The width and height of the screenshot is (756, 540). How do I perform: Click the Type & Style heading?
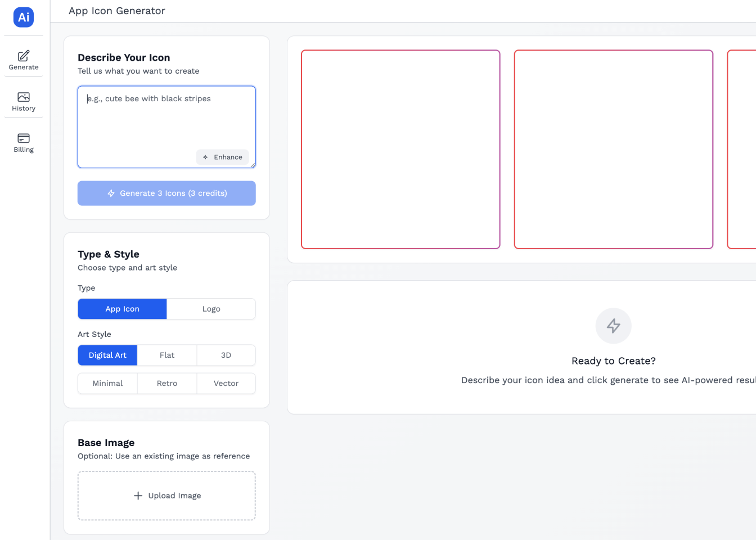109,254
